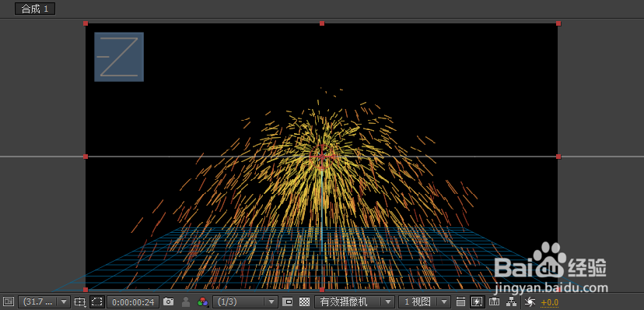Click the left-middle red layer handle
The width and height of the screenshot is (644, 310).
[86, 157]
